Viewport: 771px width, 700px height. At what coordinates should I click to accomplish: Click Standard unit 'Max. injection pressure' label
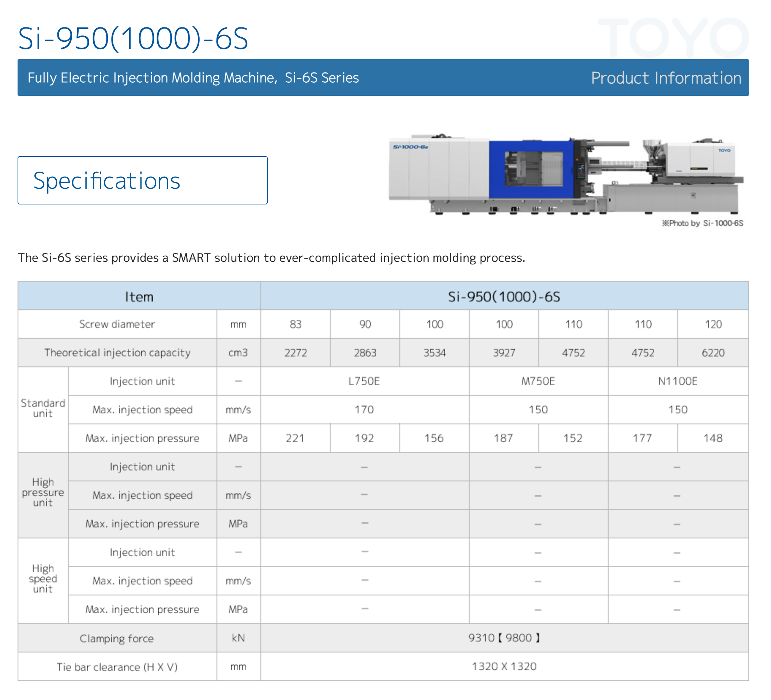[x=142, y=438]
